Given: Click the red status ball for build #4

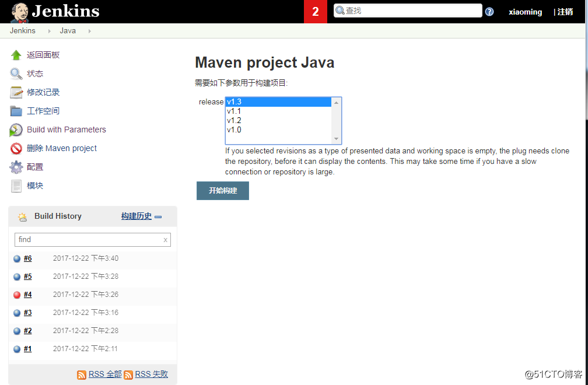Looking at the screenshot, I should [x=17, y=295].
